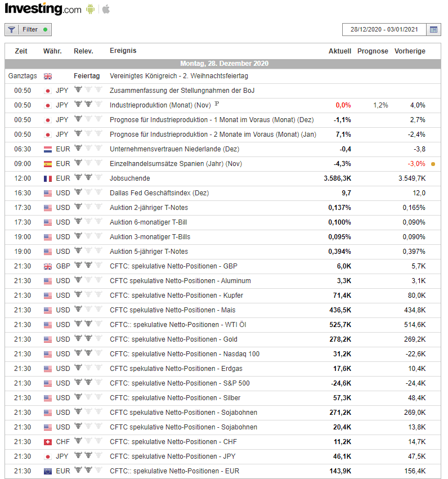The image size is (448, 479).
Task: Open the Apple app icon
Action: tap(106, 9)
